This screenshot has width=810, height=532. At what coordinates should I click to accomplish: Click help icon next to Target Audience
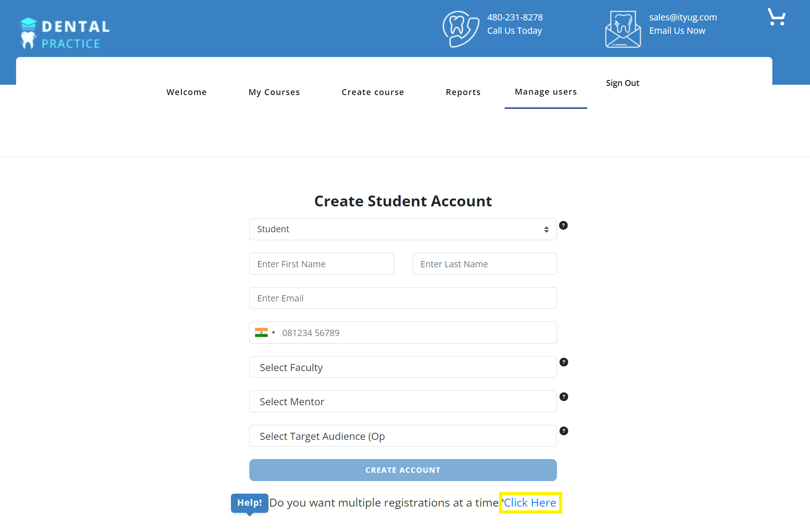(x=564, y=431)
